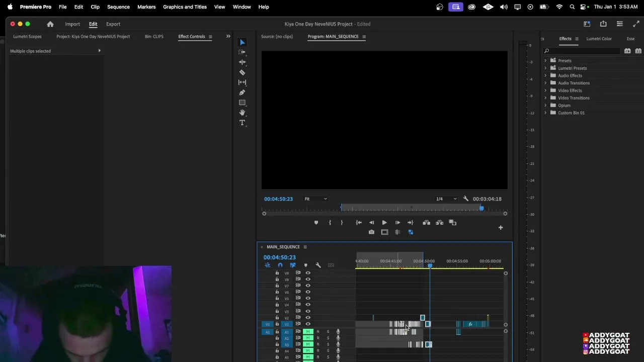644x362 pixels.
Task: Add marker in timeline header
Action: tap(305, 265)
